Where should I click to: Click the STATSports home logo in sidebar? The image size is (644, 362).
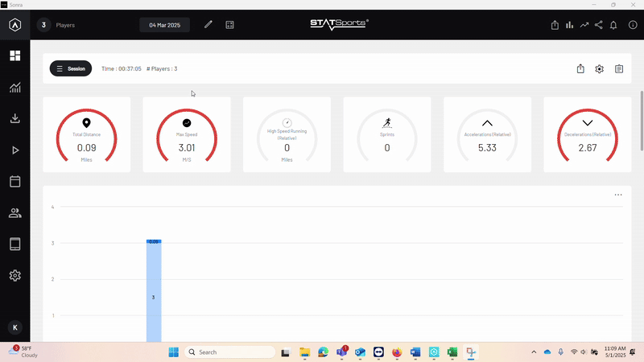[x=14, y=25]
